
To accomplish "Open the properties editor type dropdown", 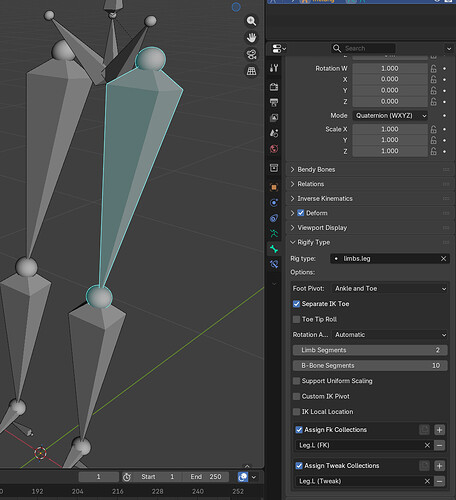I will [279, 49].
